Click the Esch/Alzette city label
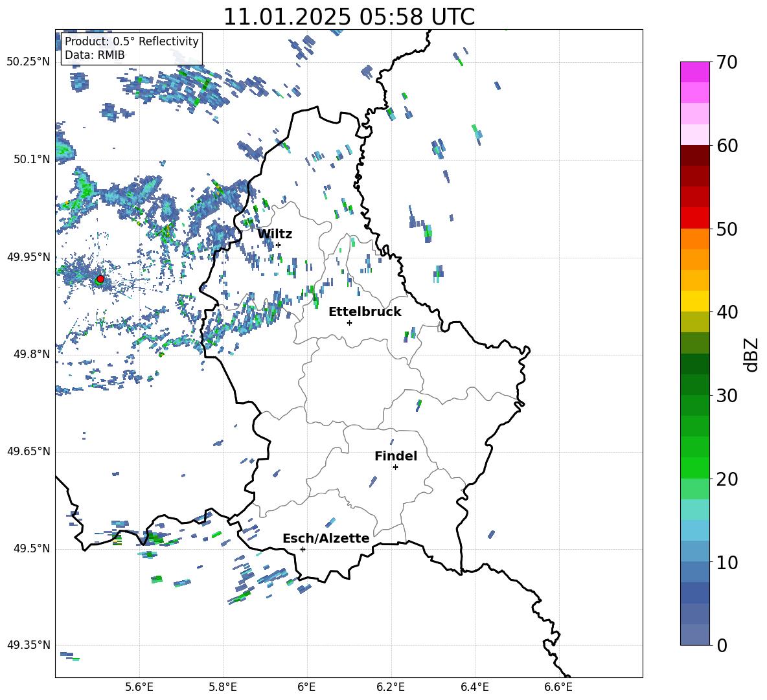This screenshot has width=767, height=700. [x=326, y=538]
